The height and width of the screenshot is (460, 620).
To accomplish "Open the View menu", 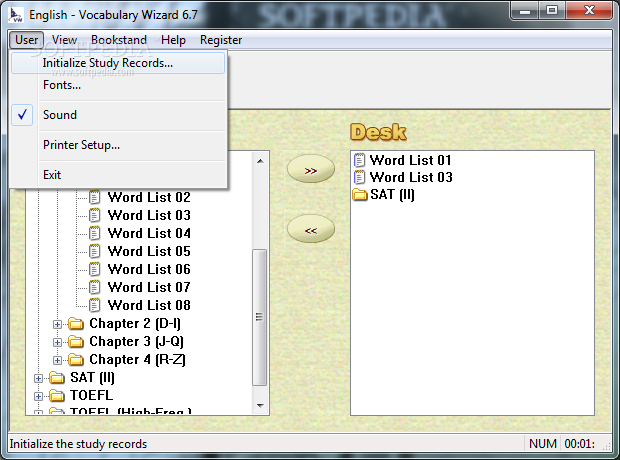I will (64, 40).
